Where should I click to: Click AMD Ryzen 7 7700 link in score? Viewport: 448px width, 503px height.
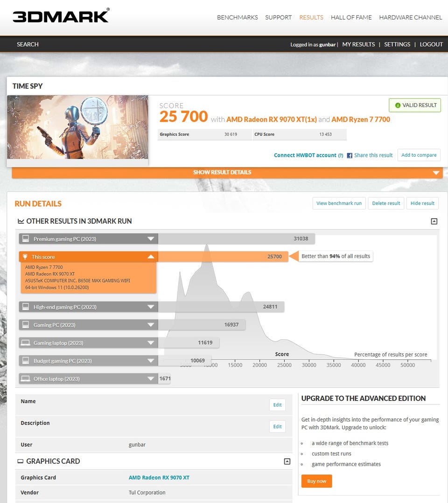click(361, 119)
